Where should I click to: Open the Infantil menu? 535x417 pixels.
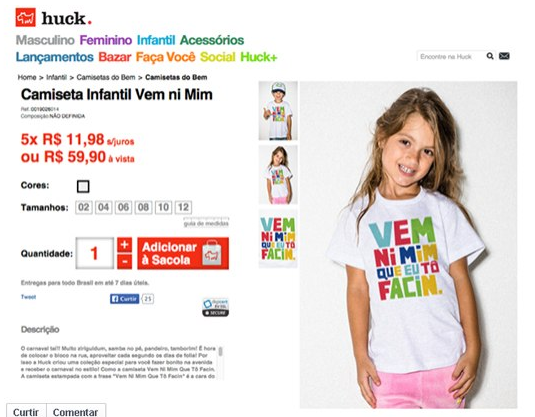(x=156, y=40)
